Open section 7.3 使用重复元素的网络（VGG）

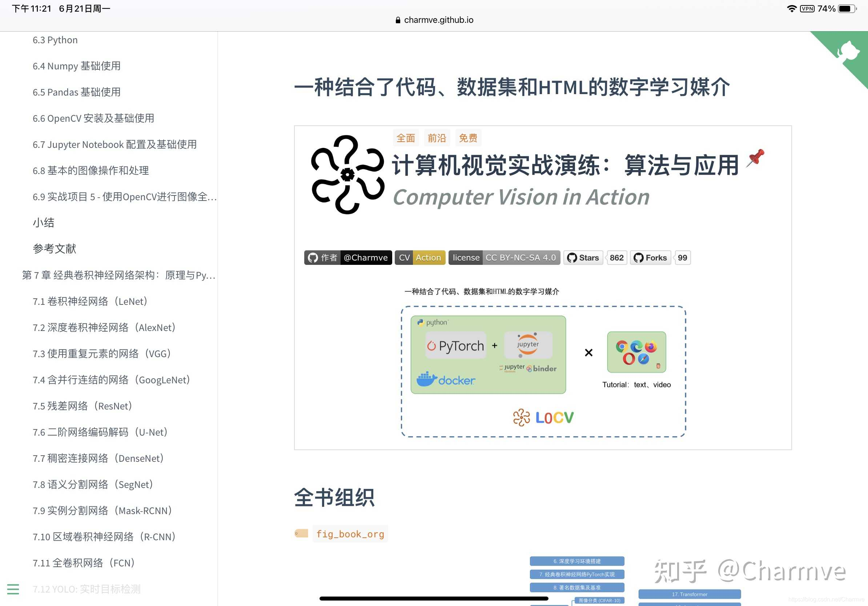coord(102,353)
